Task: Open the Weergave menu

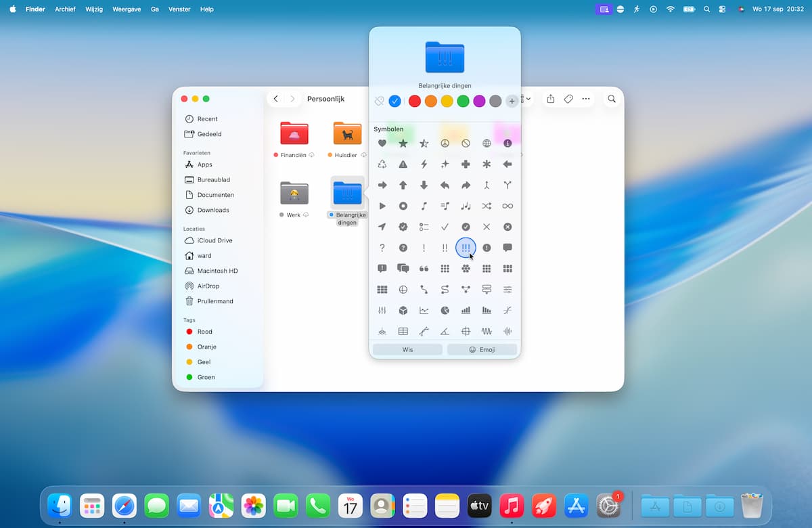Action: (128, 9)
